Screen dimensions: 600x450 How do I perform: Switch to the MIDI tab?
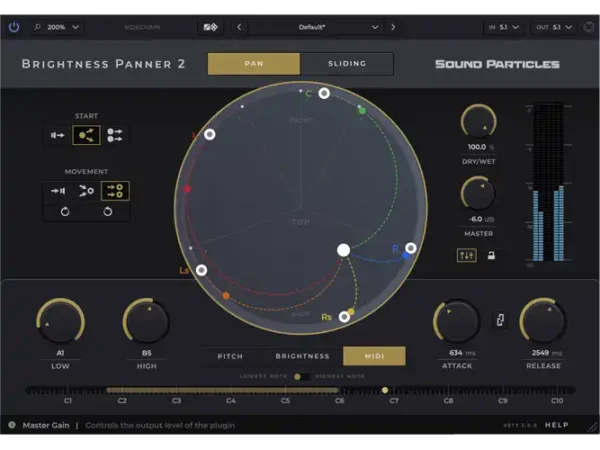[374, 356]
